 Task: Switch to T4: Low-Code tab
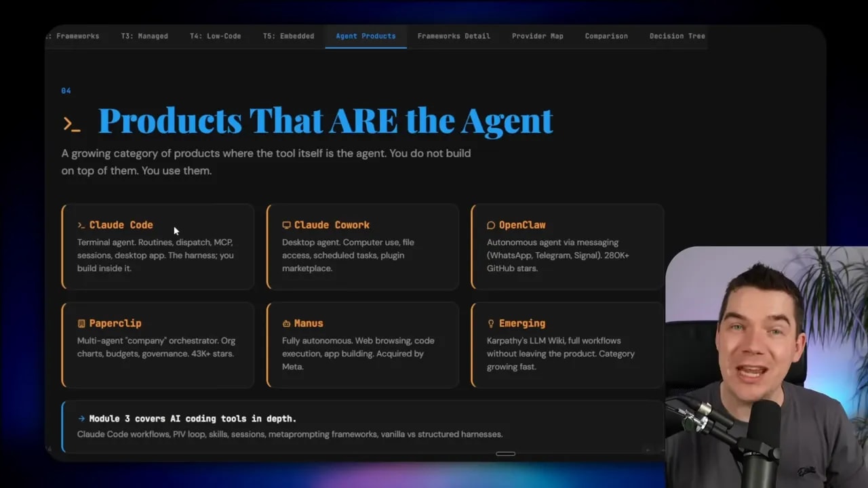[215, 36]
